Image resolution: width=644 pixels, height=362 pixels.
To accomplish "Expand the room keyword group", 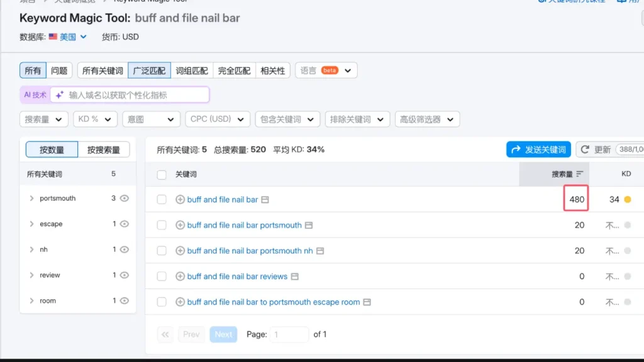I will tap(31, 301).
